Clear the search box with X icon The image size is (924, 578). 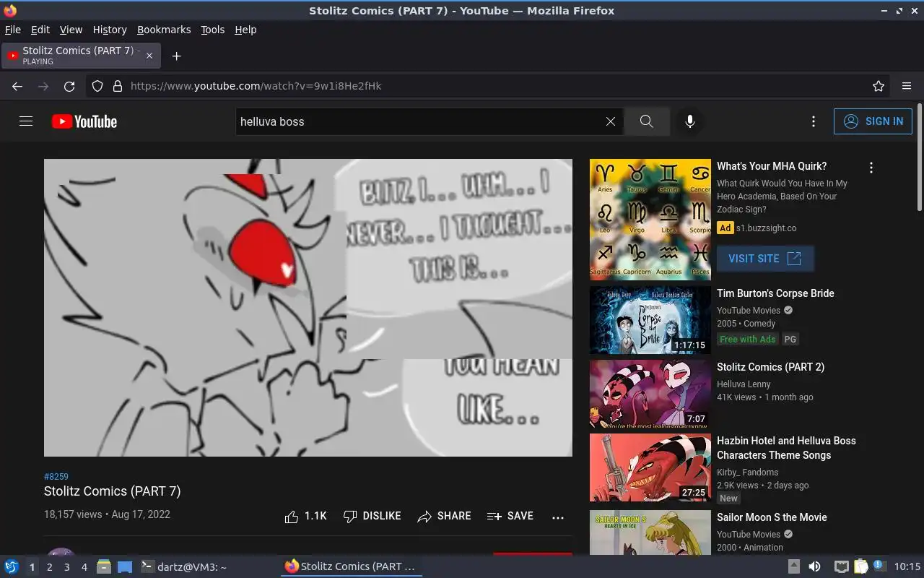pyautogui.click(x=611, y=121)
